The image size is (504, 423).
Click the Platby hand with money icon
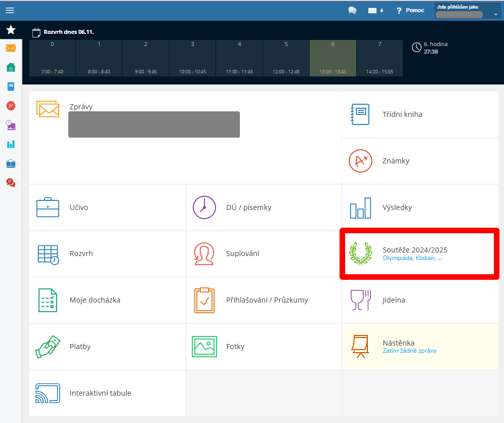[x=48, y=347]
